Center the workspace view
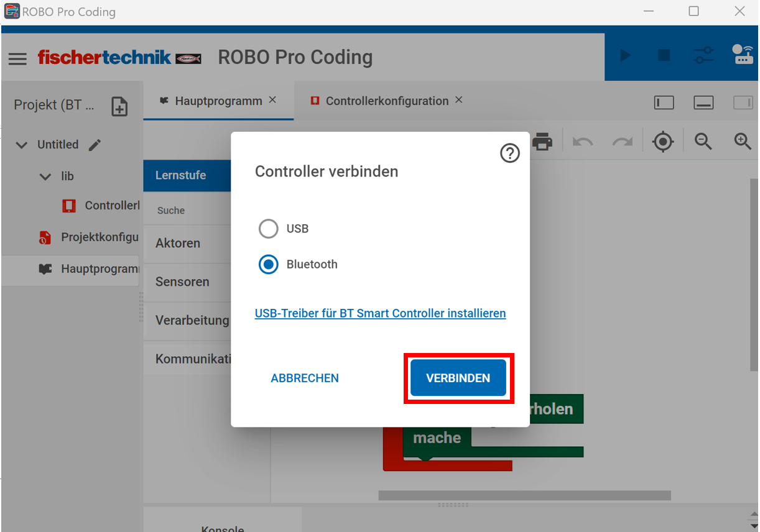 663,142
